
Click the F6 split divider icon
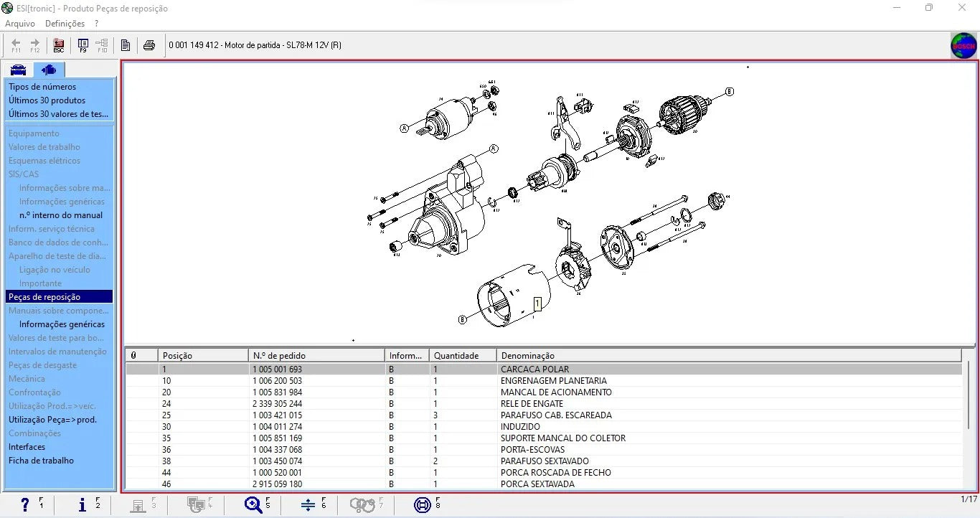click(308, 504)
